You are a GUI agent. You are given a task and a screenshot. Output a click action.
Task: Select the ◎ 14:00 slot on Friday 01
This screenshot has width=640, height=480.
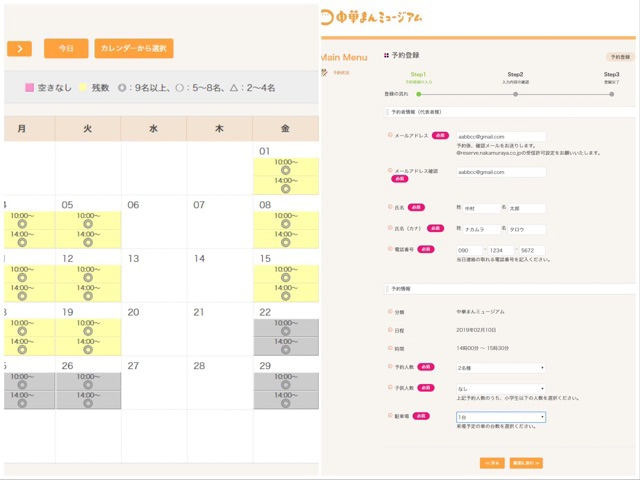pos(286,185)
